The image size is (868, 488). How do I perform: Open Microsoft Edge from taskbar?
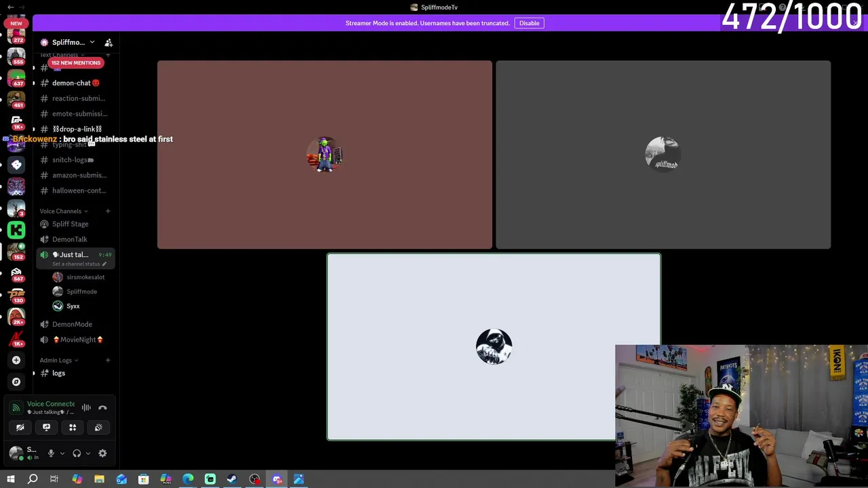point(188,479)
